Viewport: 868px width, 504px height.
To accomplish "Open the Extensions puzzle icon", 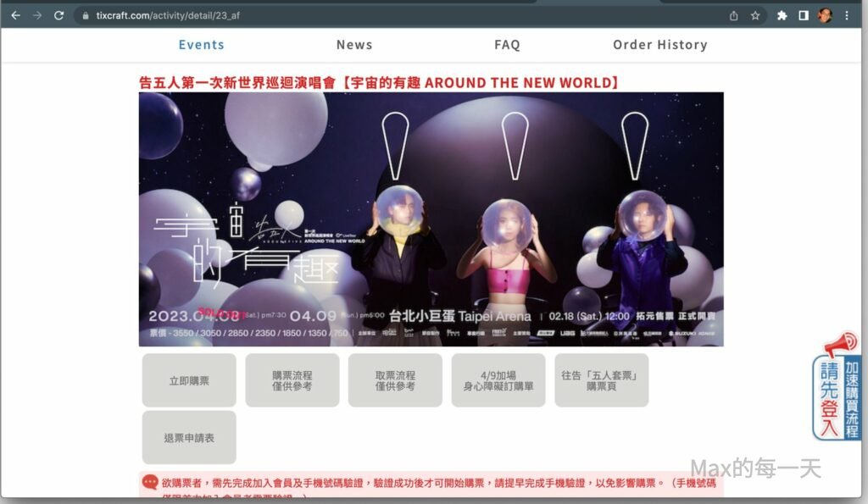I will [782, 15].
